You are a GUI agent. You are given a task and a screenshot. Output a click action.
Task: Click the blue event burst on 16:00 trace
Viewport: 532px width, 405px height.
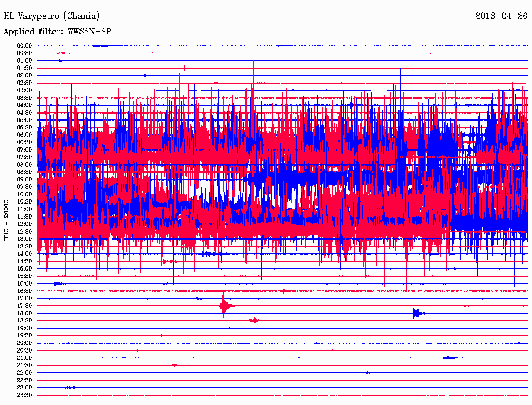pyautogui.click(x=57, y=283)
